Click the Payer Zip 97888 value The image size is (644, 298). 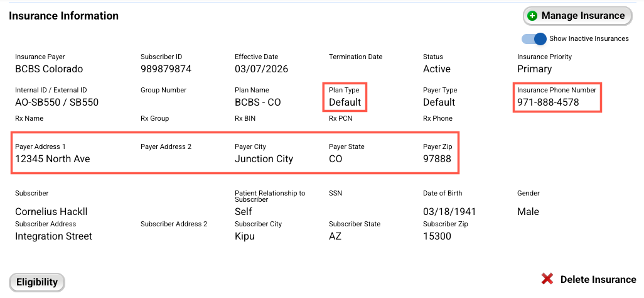(437, 159)
